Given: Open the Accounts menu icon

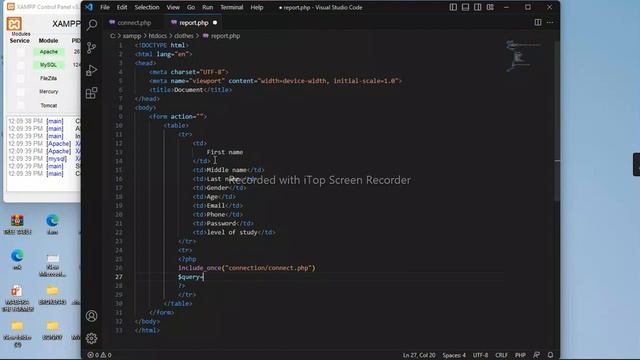Looking at the screenshot, I should coord(92,316).
